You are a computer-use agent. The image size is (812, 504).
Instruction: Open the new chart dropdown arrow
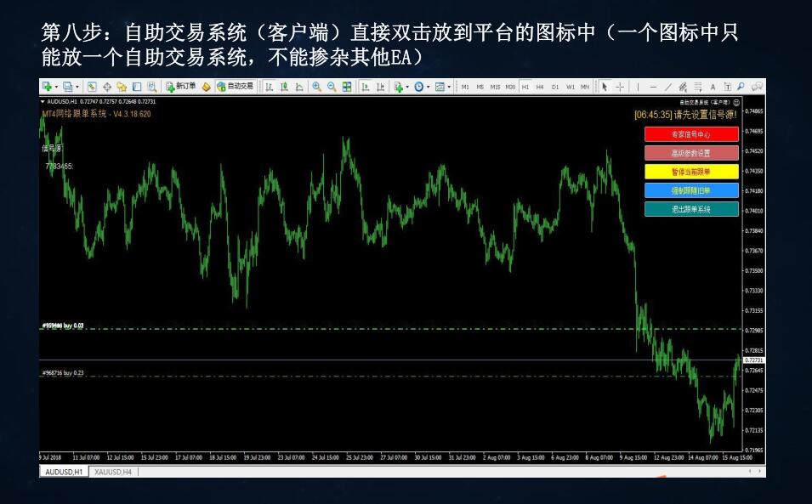click(x=56, y=86)
